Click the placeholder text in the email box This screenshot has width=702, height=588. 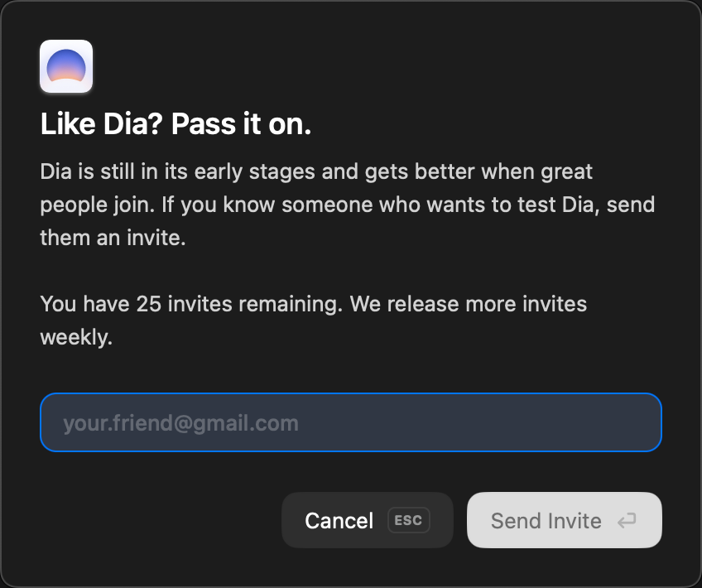(180, 423)
